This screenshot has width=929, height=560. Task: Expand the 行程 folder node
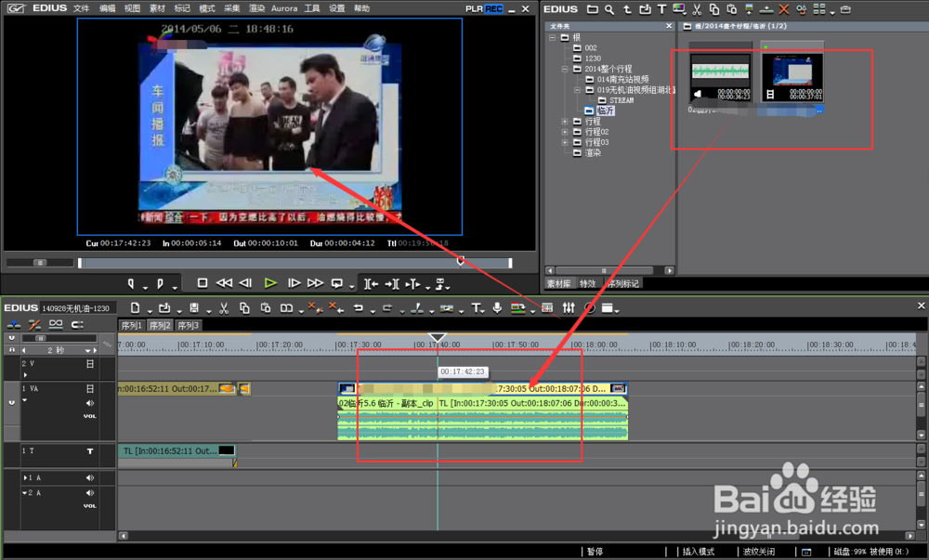point(565,122)
